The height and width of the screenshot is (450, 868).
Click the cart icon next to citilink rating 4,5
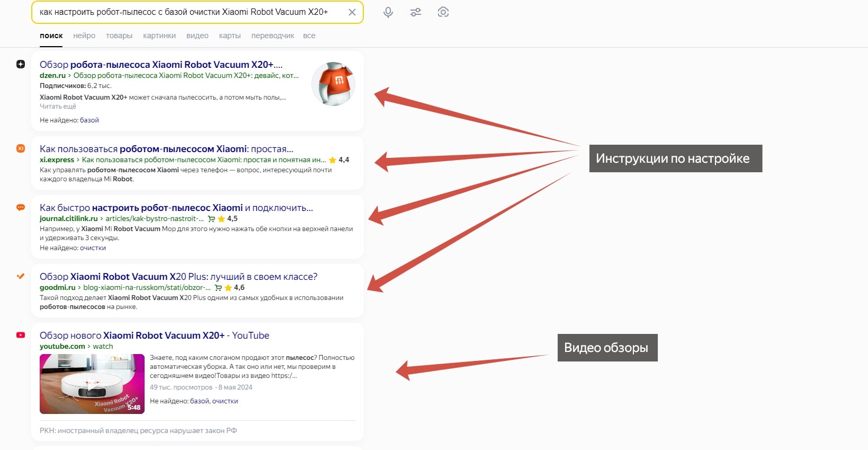211,219
